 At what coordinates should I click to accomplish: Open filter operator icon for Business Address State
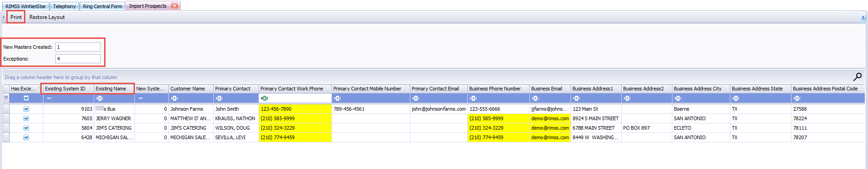coord(736,98)
